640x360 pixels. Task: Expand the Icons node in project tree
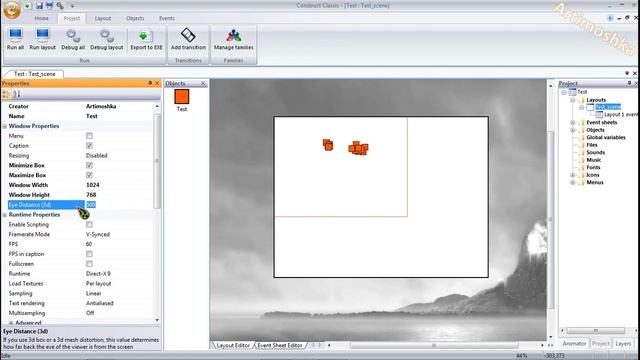click(573, 175)
